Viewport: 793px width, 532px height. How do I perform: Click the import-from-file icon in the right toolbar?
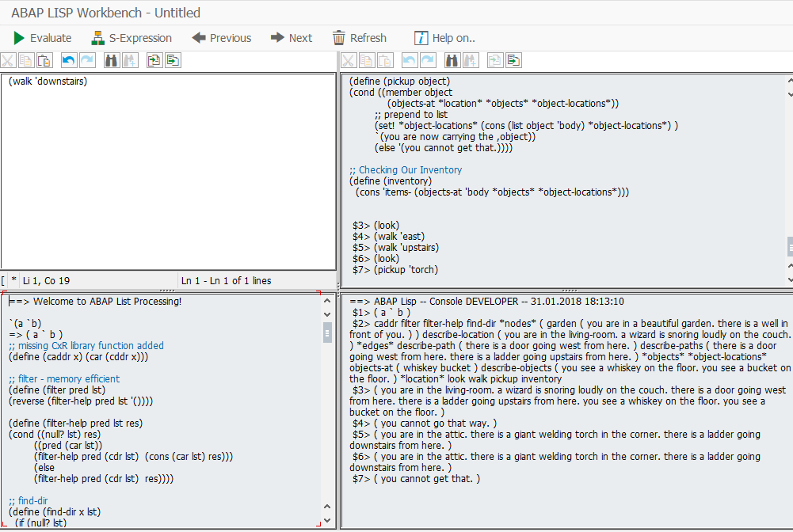point(494,60)
